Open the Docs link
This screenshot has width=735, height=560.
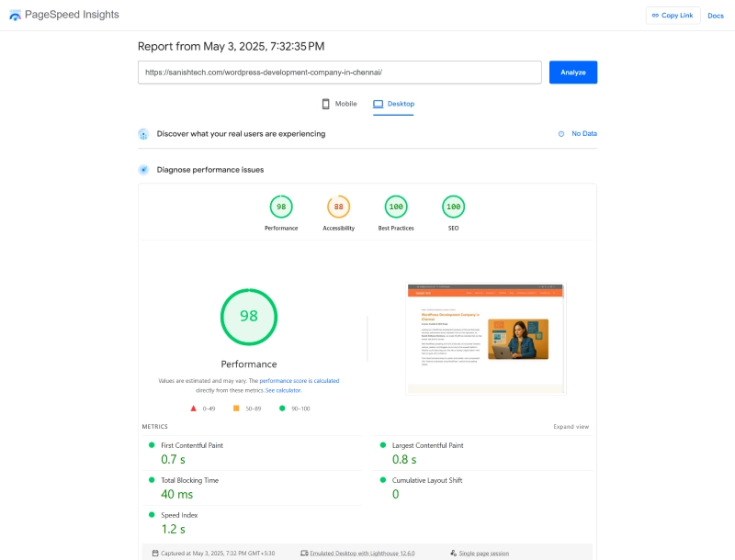click(716, 16)
